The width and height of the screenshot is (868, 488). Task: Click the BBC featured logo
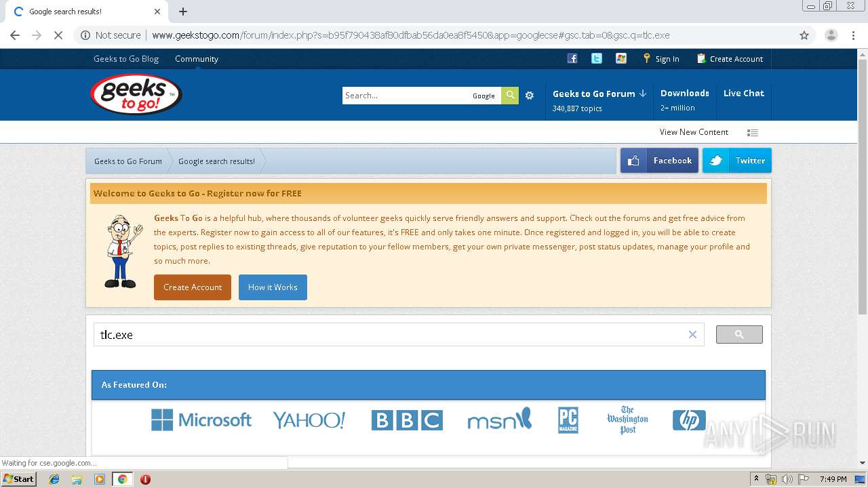407,420
